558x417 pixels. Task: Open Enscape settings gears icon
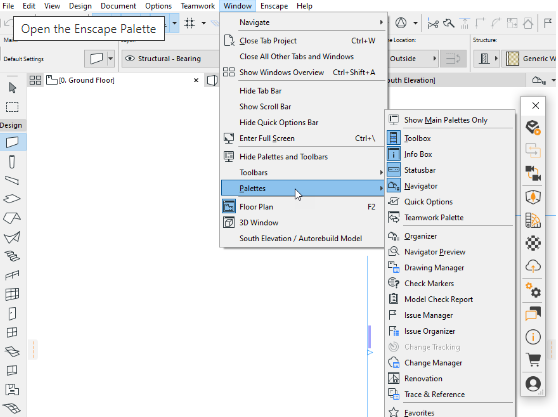[x=533, y=290]
